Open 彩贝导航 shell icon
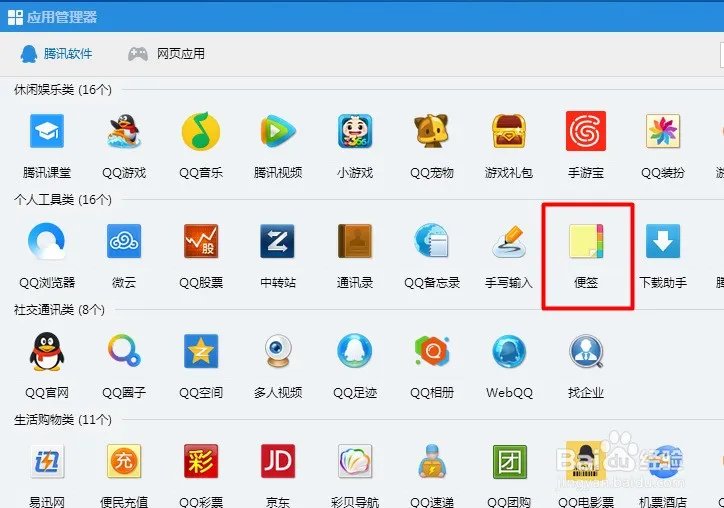 click(355, 461)
